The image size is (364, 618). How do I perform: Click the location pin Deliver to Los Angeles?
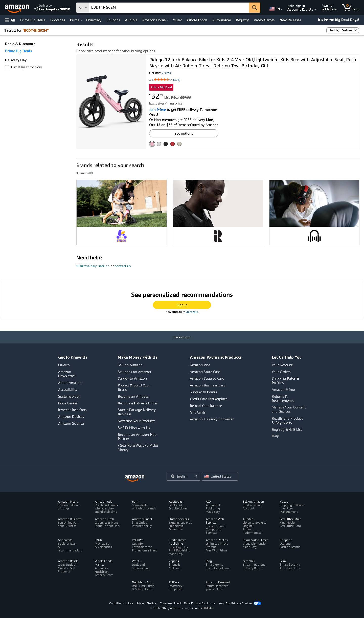pyautogui.click(x=52, y=8)
